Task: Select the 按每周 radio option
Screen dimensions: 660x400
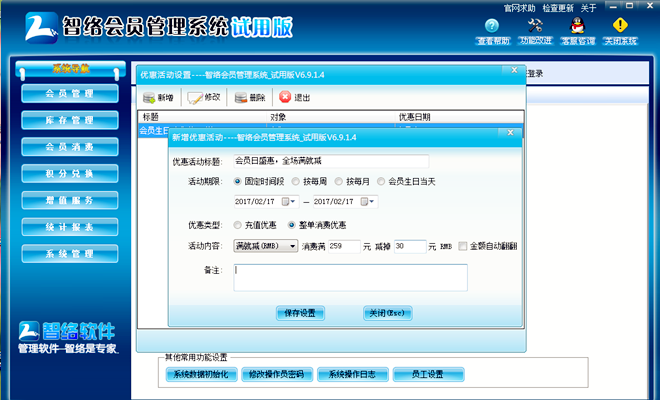Action: click(x=295, y=181)
